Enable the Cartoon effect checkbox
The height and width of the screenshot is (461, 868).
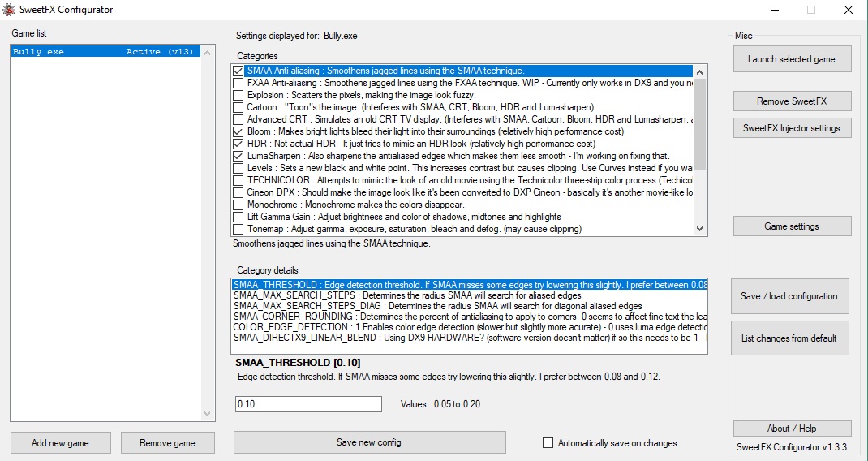click(x=238, y=107)
